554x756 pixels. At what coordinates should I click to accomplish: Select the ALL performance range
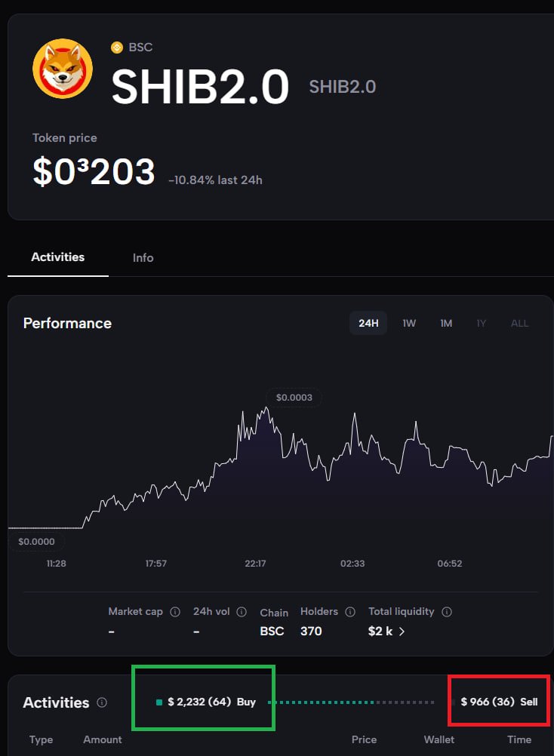point(520,323)
